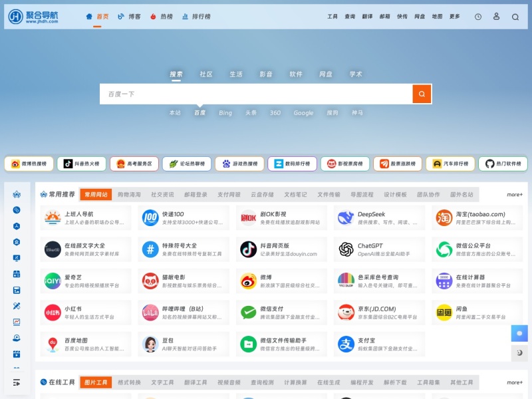This screenshot has height=399, width=532.
Task: Open the 邮箱 header menu
Action: pos(384,16)
